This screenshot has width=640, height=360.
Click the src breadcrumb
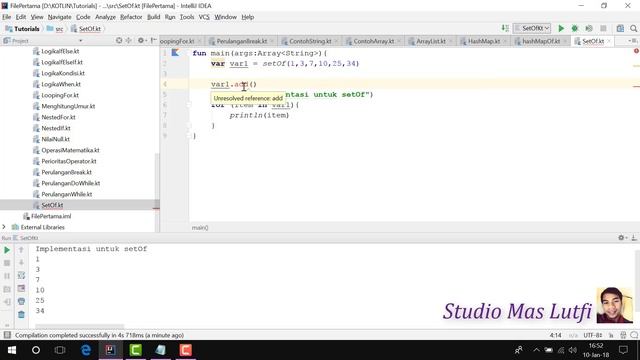click(x=55, y=29)
